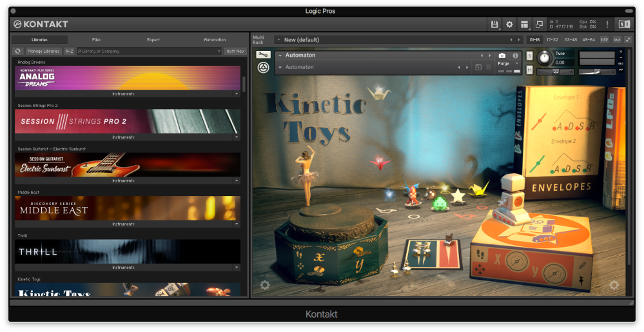Refresh the library list
The width and height of the screenshot is (644, 332).
(x=18, y=51)
